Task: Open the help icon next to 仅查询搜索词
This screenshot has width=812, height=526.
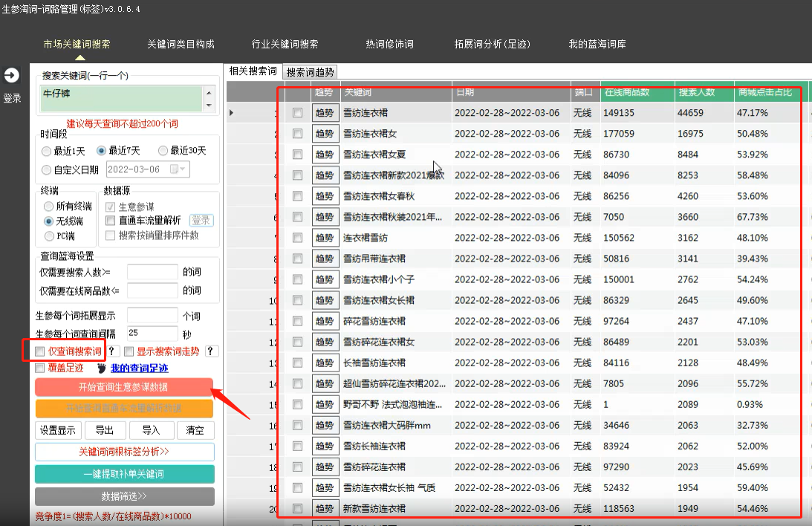Action: tap(112, 351)
